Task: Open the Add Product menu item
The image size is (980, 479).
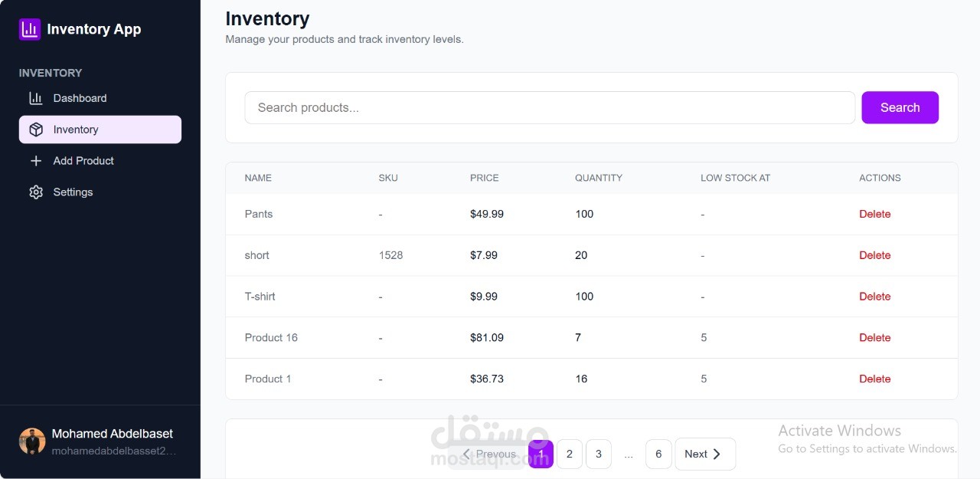Action: (x=83, y=161)
